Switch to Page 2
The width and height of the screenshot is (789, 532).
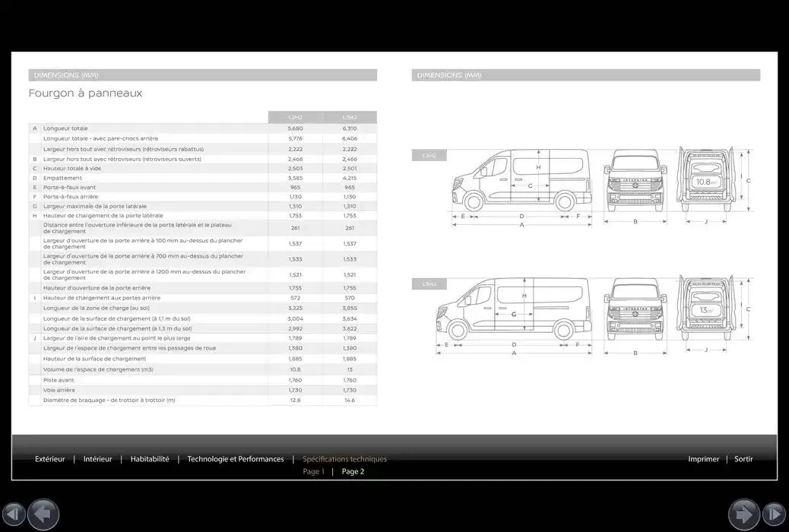[353, 471]
